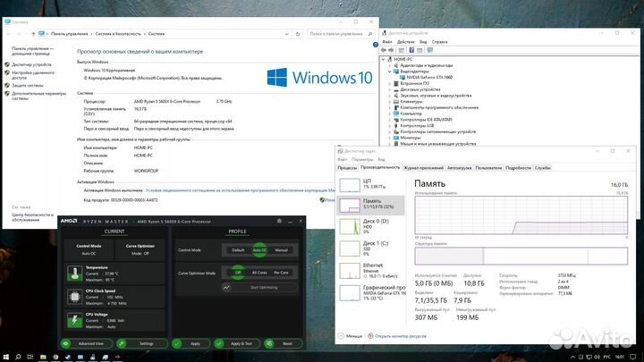
Task: Select the Memory thumbnail graph in Task Manager
Action: [350, 205]
